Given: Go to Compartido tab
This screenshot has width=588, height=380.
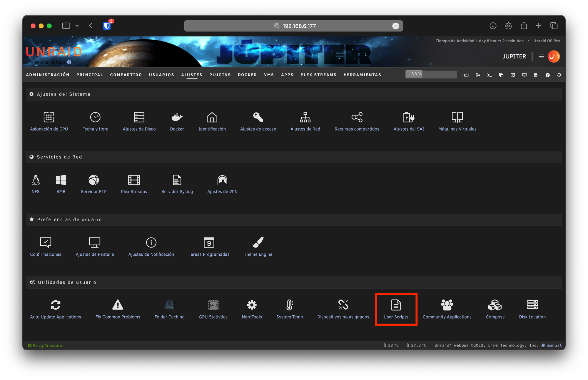Looking at the screenshot, I should click(126, 75).
